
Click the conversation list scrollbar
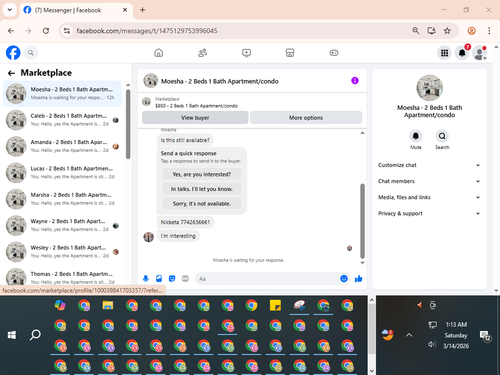[x=128, y=124]
